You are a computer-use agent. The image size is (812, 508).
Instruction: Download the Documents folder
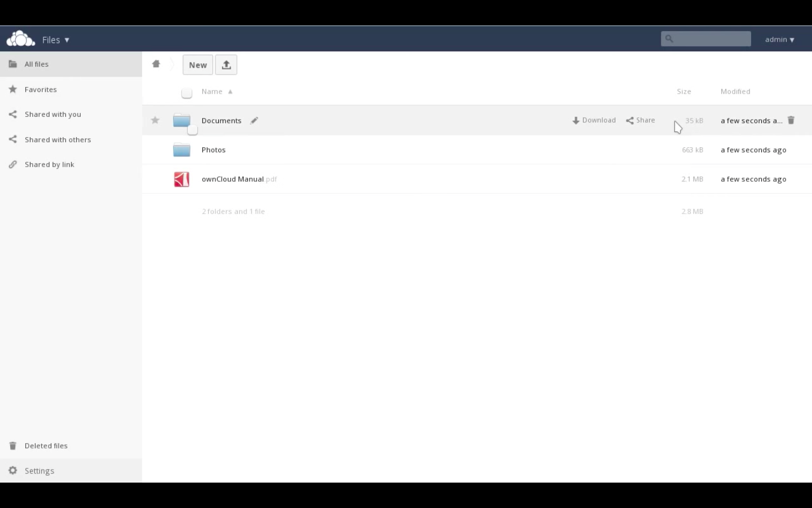point(594,120)
